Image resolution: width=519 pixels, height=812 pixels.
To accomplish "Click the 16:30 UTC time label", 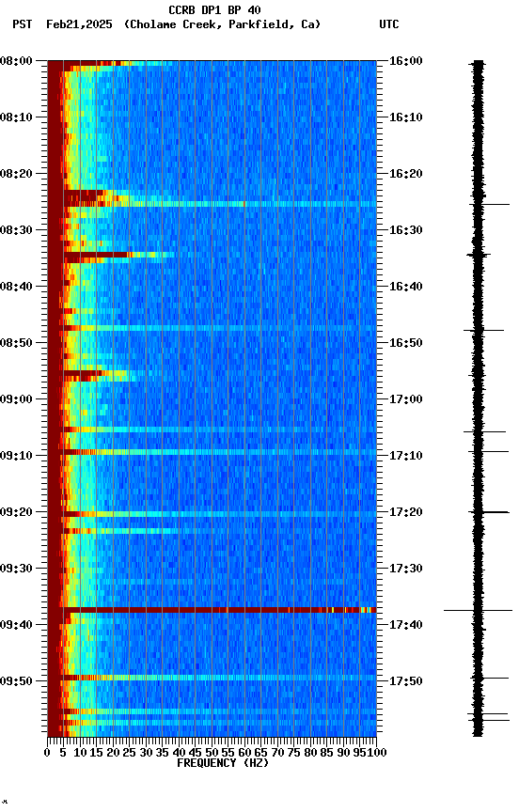I will point(405,230).
